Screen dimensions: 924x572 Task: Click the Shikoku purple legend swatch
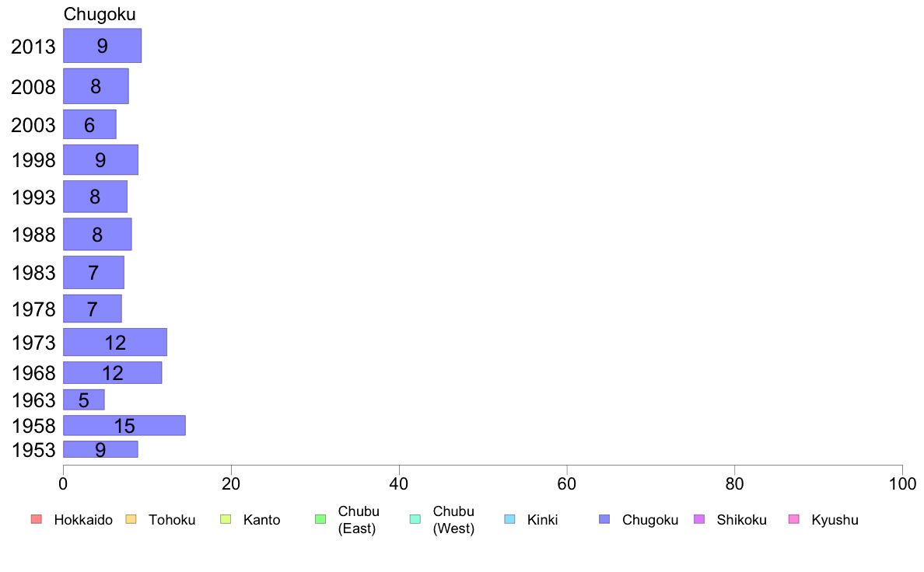(x=699, y=519)
